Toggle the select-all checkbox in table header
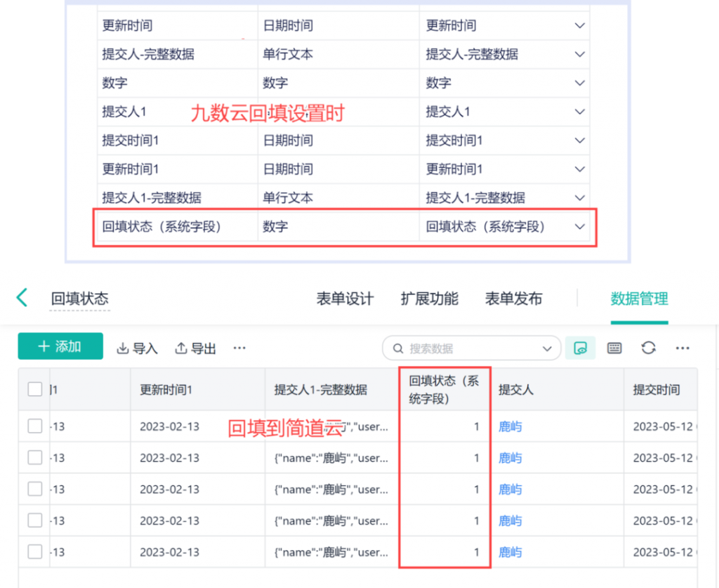This screenshot has height=588, width=719. coord(35,389)
